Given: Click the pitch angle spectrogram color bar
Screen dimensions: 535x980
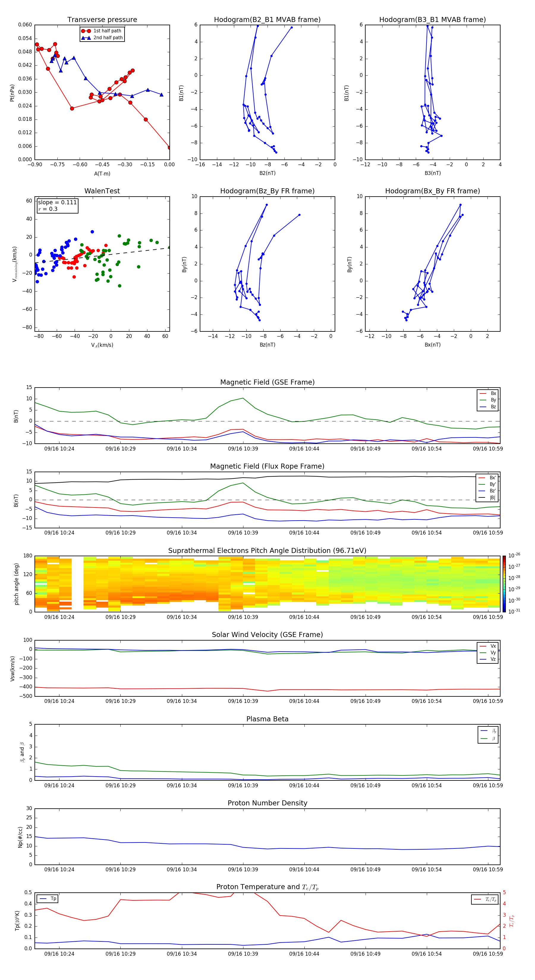Looking at the screenshot, I should (504, 584).
